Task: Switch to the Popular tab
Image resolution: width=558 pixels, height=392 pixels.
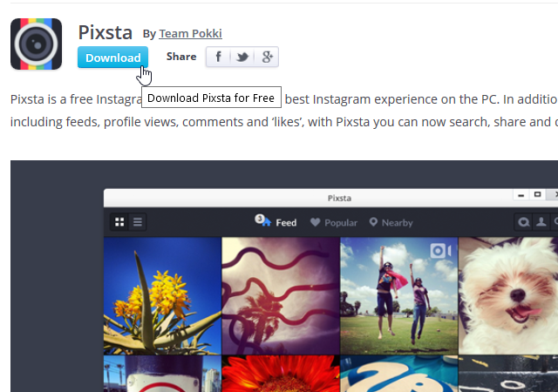Action: pos(333,223)
